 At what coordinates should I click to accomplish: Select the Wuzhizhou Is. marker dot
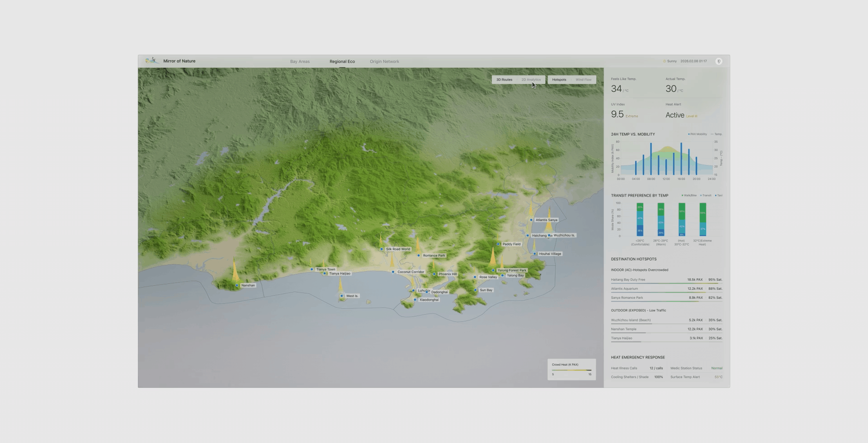click(x=549, y=236)
